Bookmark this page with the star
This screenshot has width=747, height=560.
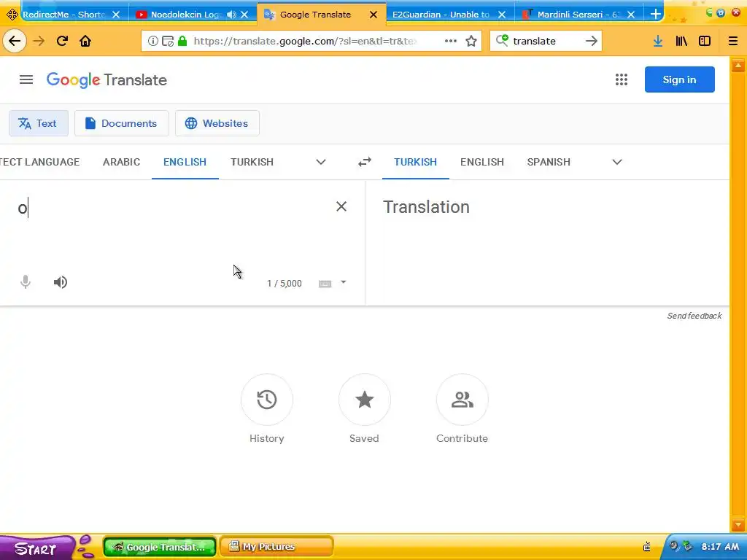point(471,41)
